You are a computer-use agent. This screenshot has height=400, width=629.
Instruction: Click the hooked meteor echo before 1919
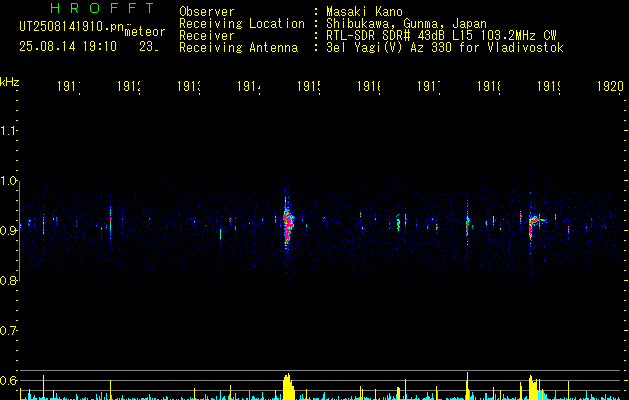tap(535, 225)
